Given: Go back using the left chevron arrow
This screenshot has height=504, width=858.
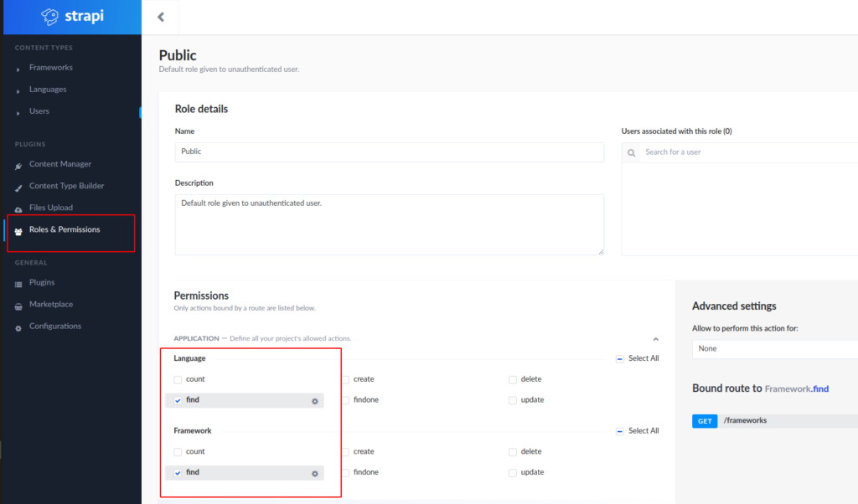Looking at the screenshot, I should click(161, 17).
